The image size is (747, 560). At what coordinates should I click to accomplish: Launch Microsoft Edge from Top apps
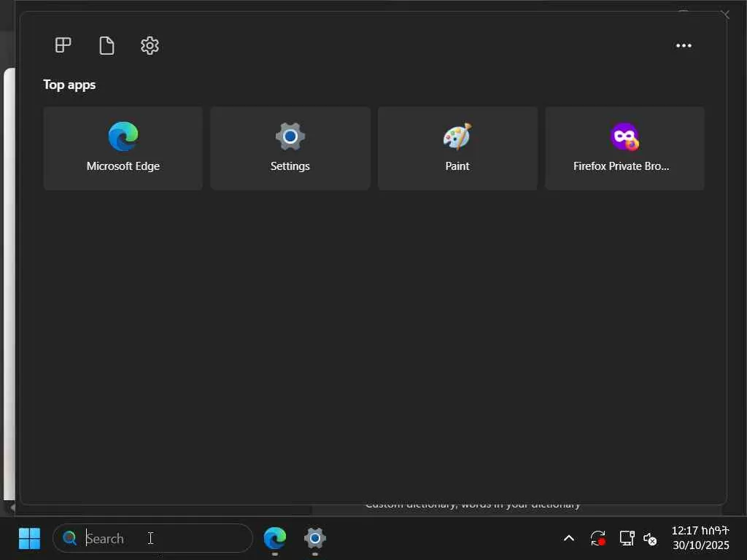pos(123,149)
